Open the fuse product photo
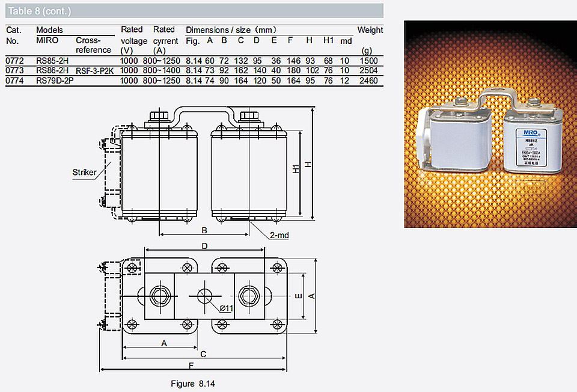The image size is (577, 392). click(490, 124)
